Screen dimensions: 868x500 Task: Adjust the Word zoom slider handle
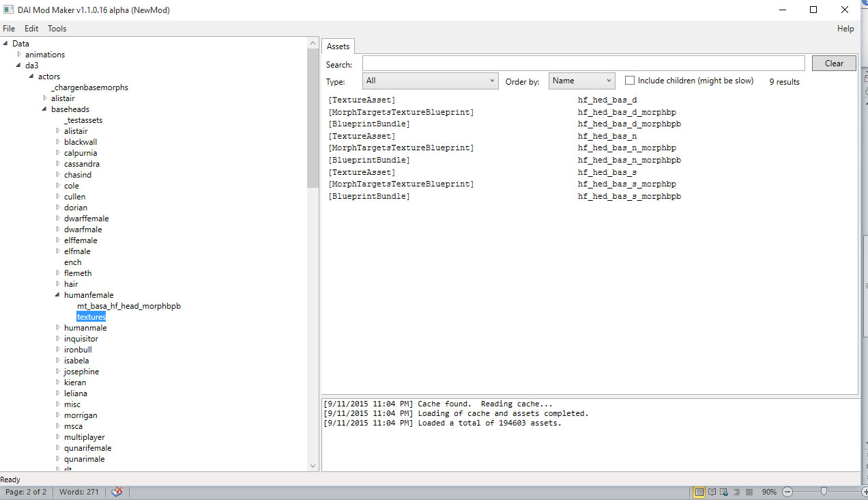824,492
